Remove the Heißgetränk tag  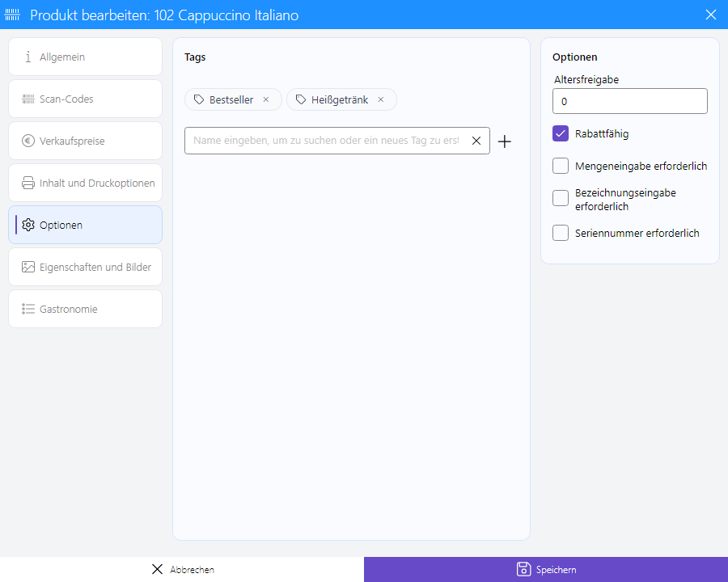click(381, 99)
